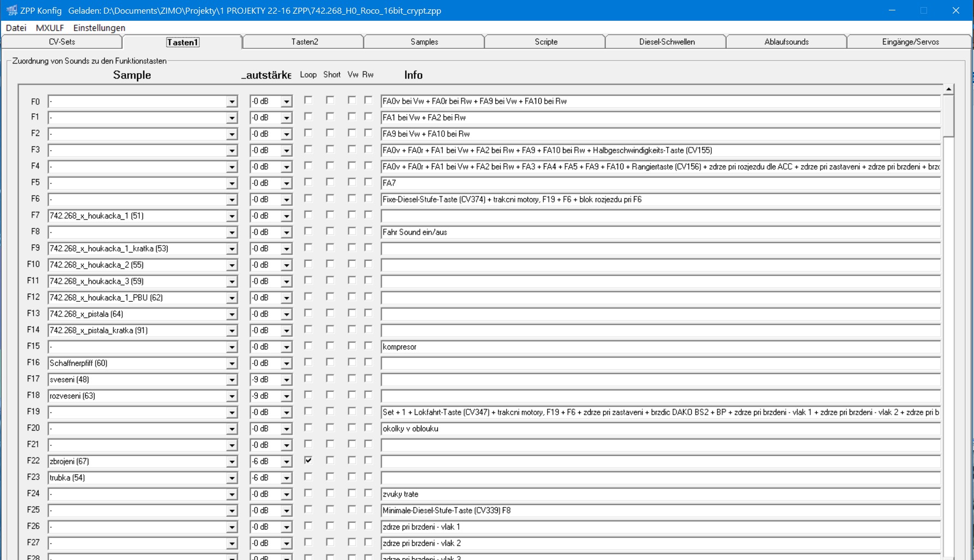This screenshot has height=560, width=974.
Task: Open the MXULF menu
Action: (50, 28)
